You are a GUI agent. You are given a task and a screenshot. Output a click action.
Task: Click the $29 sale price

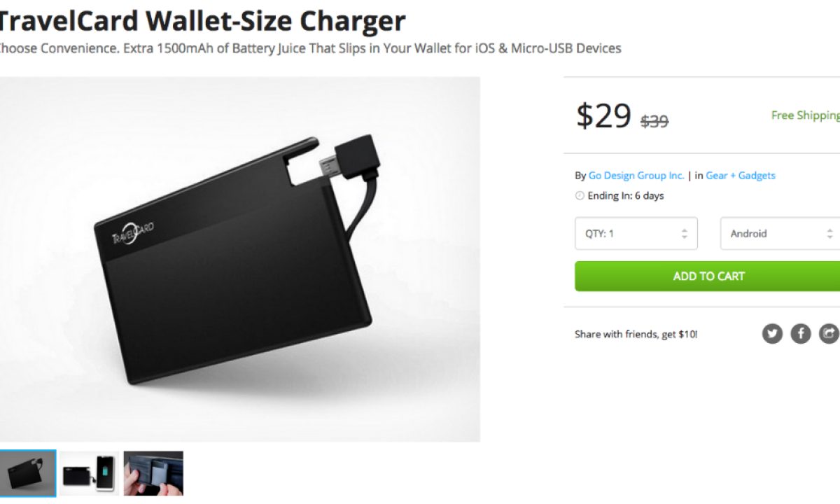[x=603, y=115]
